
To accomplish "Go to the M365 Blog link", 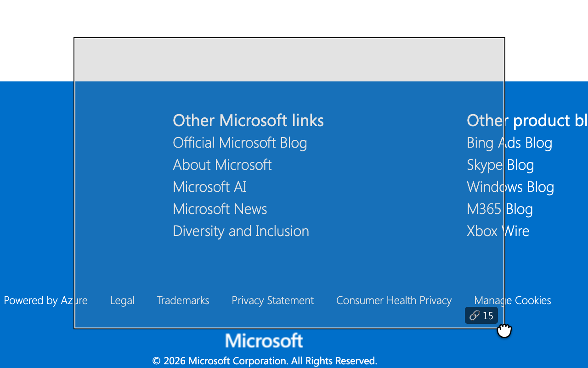I will [x=500, y=209].
